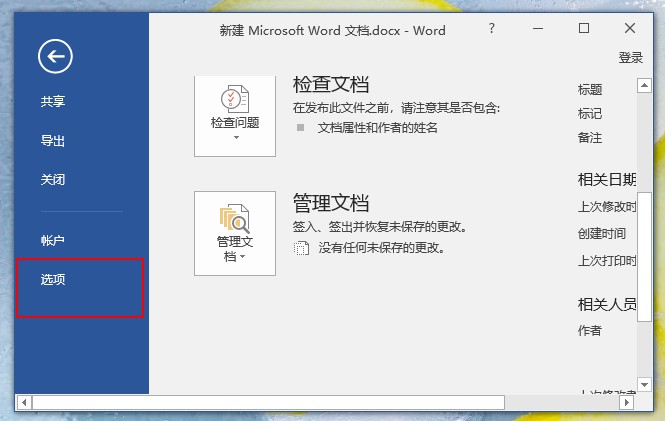The width and height of the screenshot is (665, 421).
Task: Open the 帐户 page
Action: tap(53, 240)
